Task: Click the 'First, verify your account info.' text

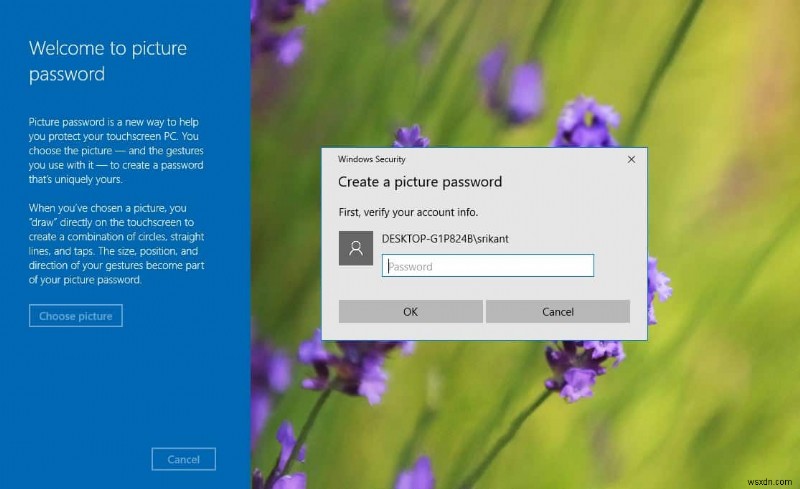Action: pos(408,212)
